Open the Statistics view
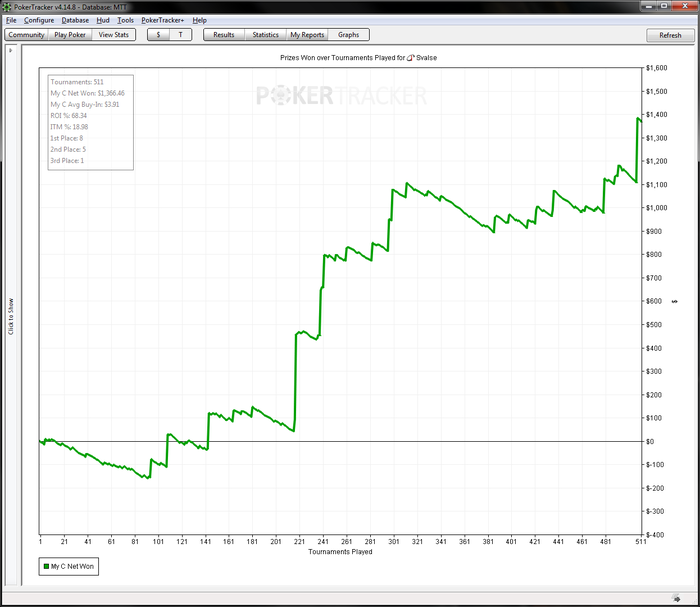The image size is (700, 607). (266, 35)
